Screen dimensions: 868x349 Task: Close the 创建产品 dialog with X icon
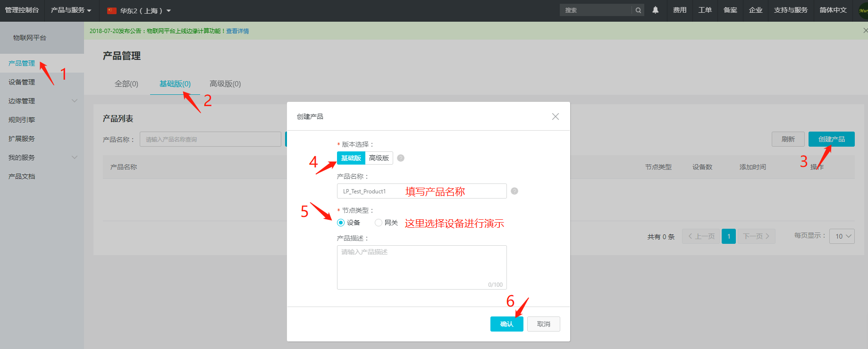coord(556,116)
